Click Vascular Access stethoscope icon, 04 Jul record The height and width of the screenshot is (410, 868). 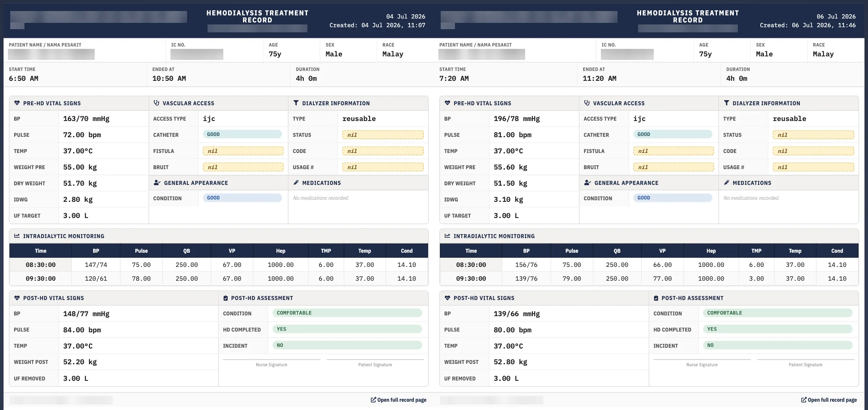coord(157,103)
